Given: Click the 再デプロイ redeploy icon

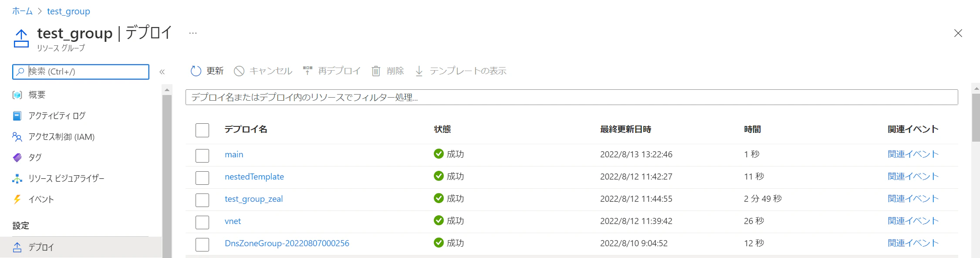Looking at the screenshot, I should [x=308, y=71].
